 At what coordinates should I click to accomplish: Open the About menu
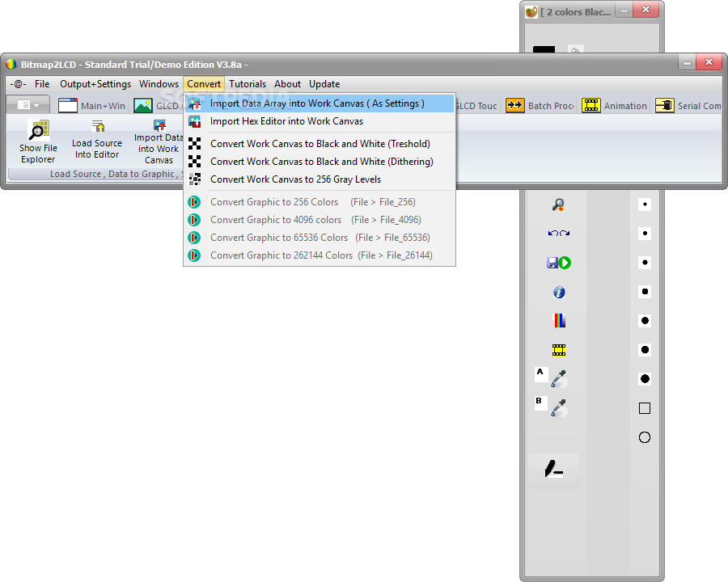coord(287,84)
